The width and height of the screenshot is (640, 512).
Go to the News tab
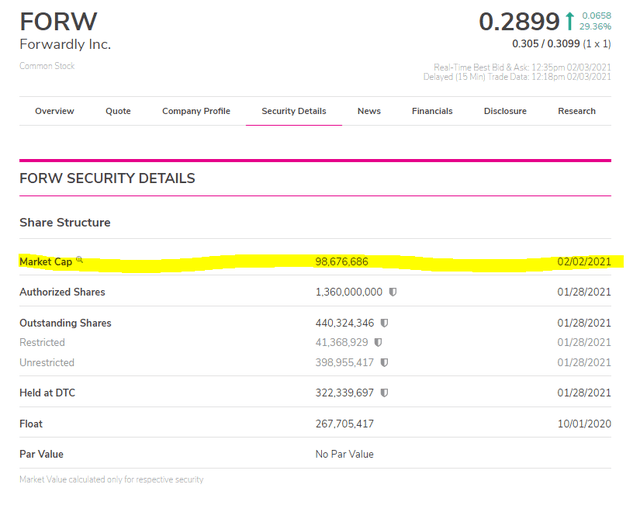tap(369, 111)
